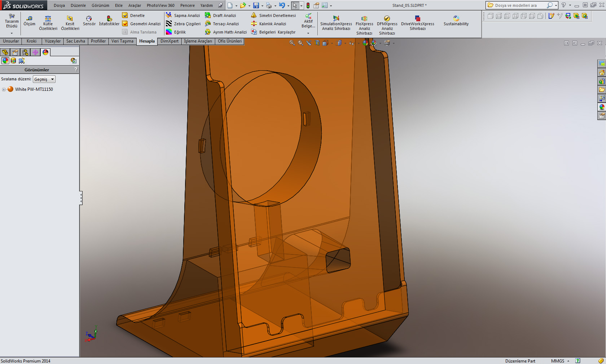606x364 pixels.
Task: Open Sıralama düzeni Geçmiş dropdown
Action: 44,79
